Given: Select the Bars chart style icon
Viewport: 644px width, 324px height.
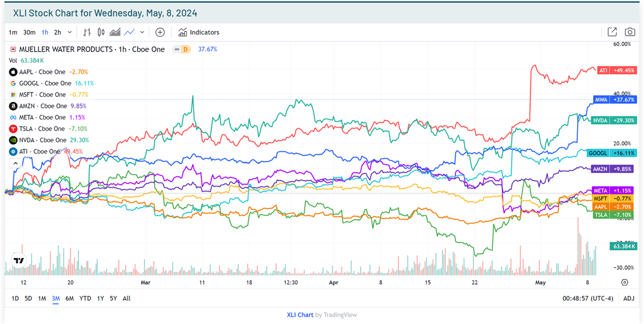Looking at the screenshot, I should coord(87,32).
